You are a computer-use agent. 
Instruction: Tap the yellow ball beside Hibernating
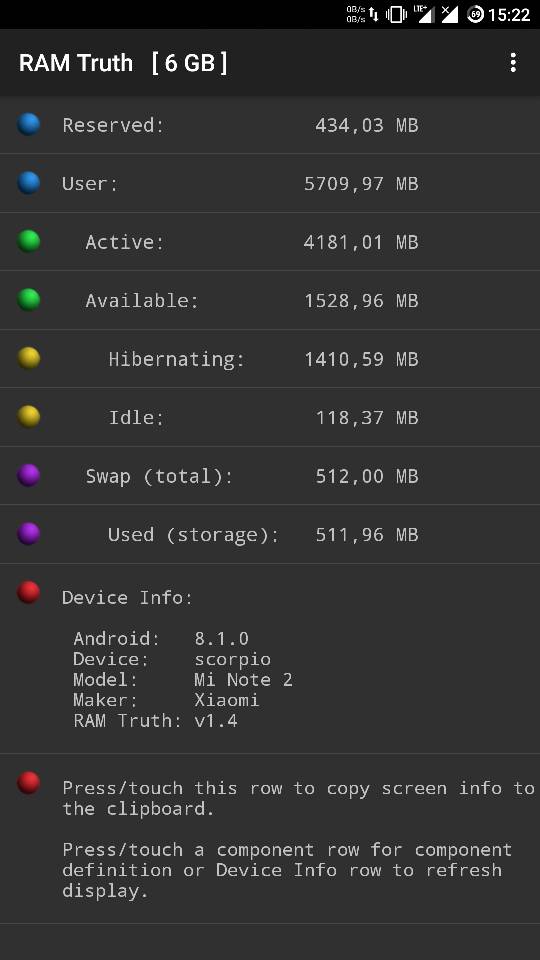click(29, 358)
